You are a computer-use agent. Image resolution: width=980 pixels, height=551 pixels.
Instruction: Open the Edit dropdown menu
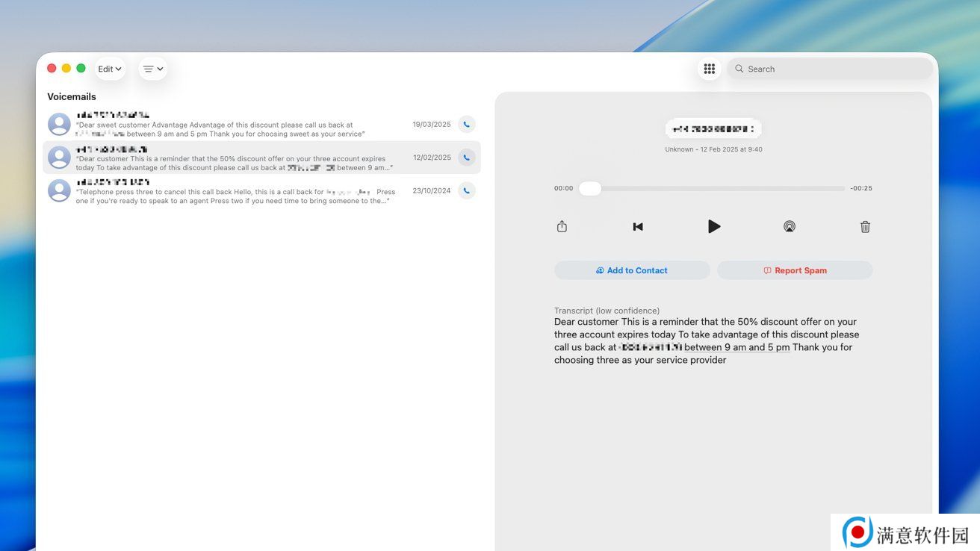(x=110, y=69)
